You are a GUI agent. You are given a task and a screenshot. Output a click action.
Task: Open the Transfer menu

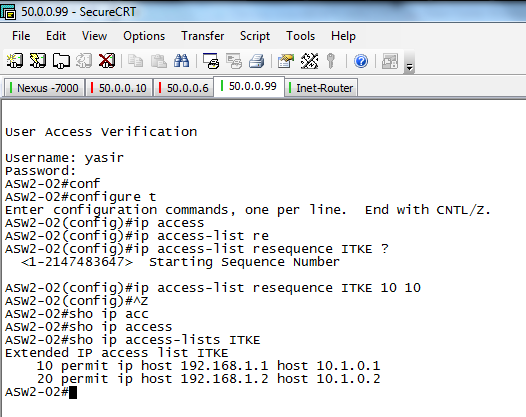tap(203, 36)
